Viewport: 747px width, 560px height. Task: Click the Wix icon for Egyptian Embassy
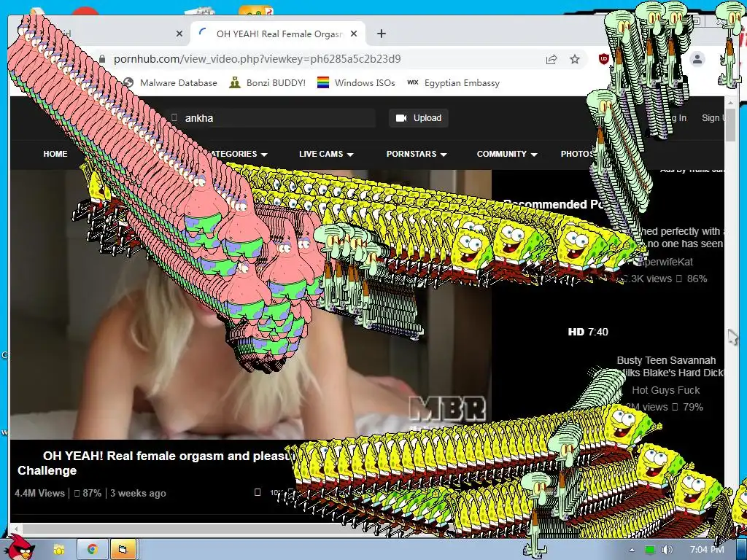click(413, 82)
